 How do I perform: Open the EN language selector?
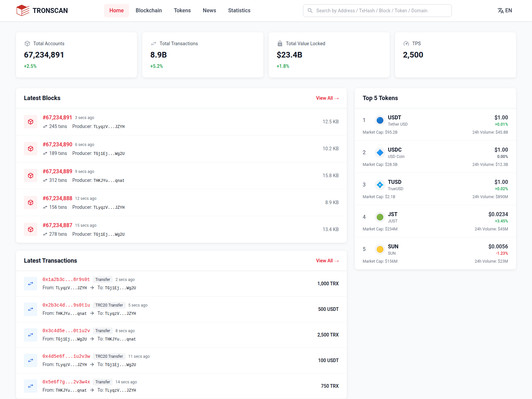coord(505,11)
